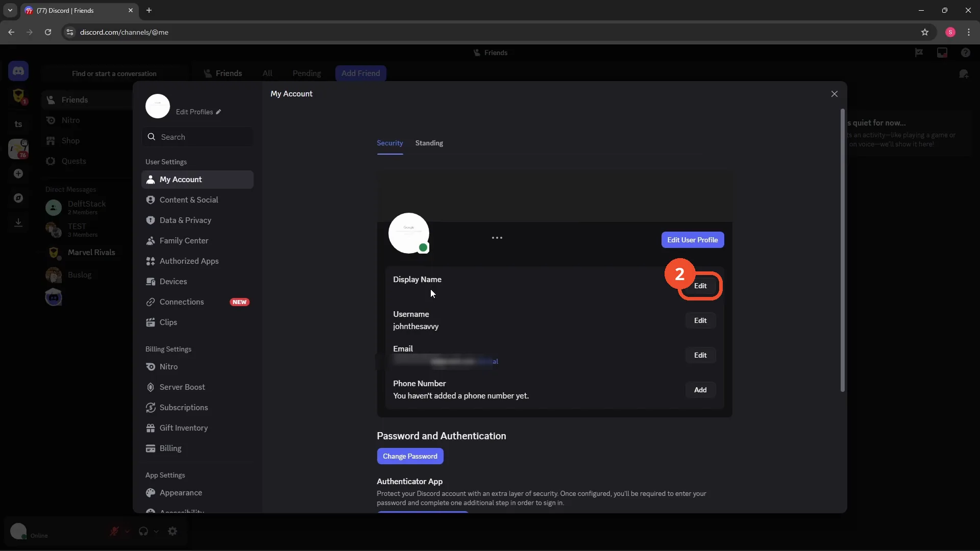Open the Content & Social settings
Viewport: 980px width, 551px height.
197,200
